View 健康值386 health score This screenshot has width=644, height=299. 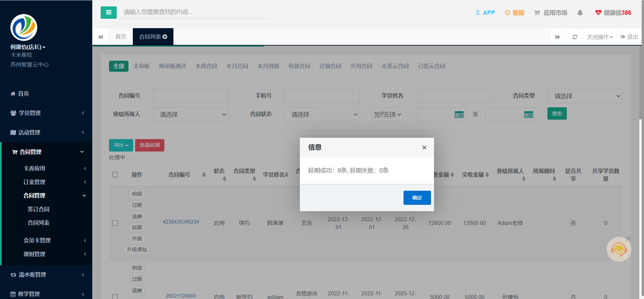coord(613,13)
